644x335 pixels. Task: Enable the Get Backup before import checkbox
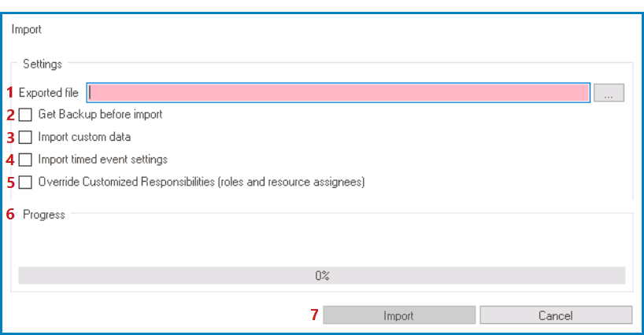pos(26,115)
